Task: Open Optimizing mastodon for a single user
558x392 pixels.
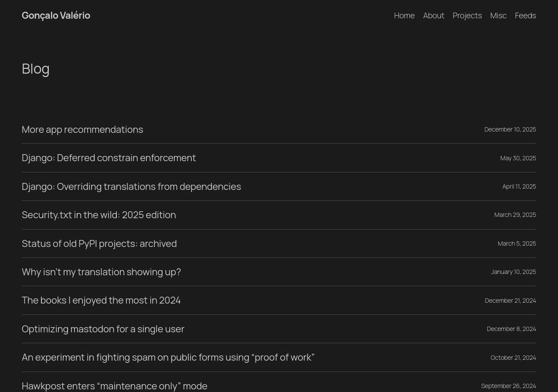Action: coord(103,329)
